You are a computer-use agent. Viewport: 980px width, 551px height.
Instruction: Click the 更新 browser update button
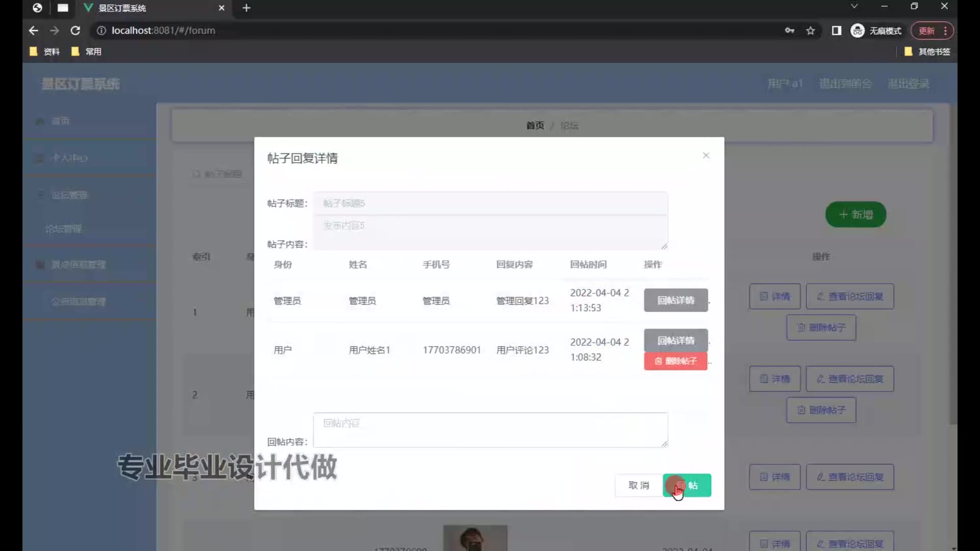point(926,31)
